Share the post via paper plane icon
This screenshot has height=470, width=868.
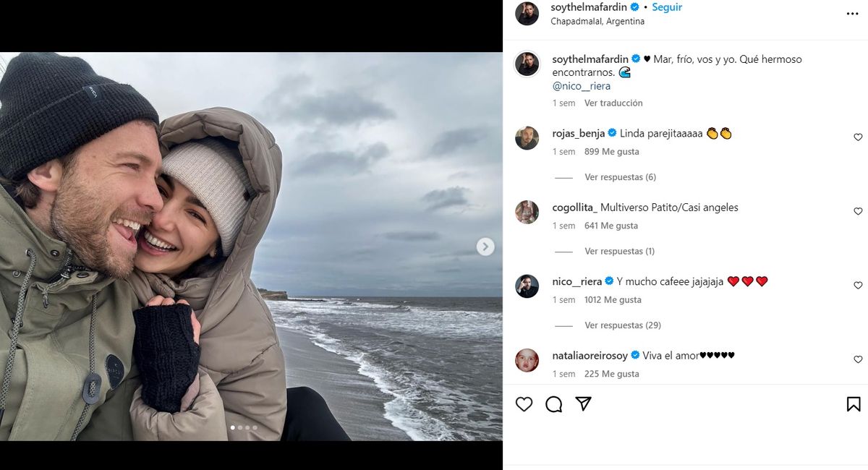pyautogui.click(x=584, y=404)
